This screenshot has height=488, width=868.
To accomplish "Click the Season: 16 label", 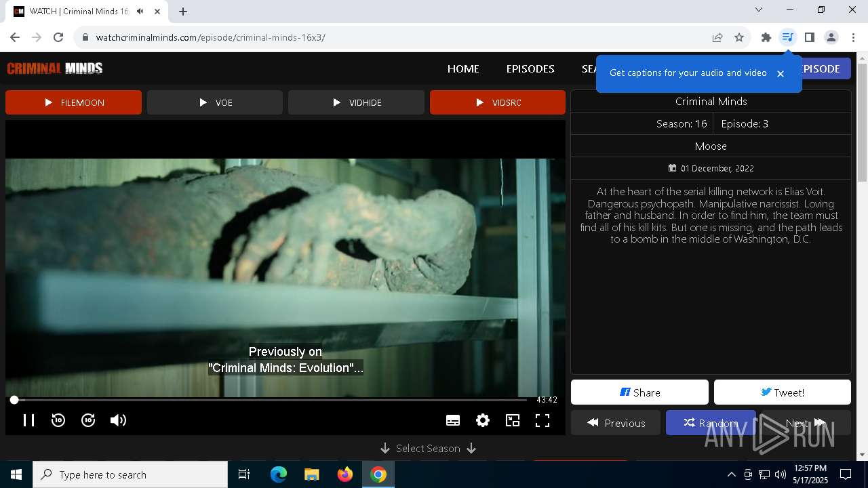I will [x=682, y=124].
